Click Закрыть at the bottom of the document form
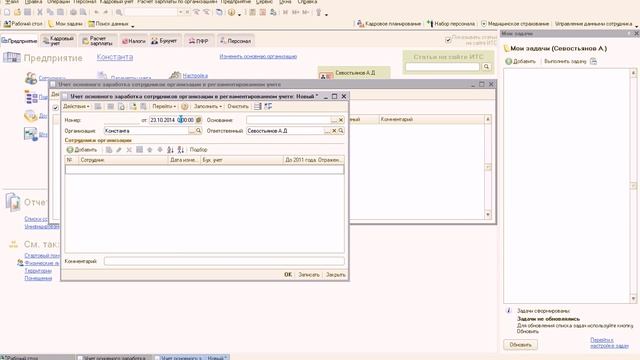Screen dimensions: 640x360 [x=336, y=275]
